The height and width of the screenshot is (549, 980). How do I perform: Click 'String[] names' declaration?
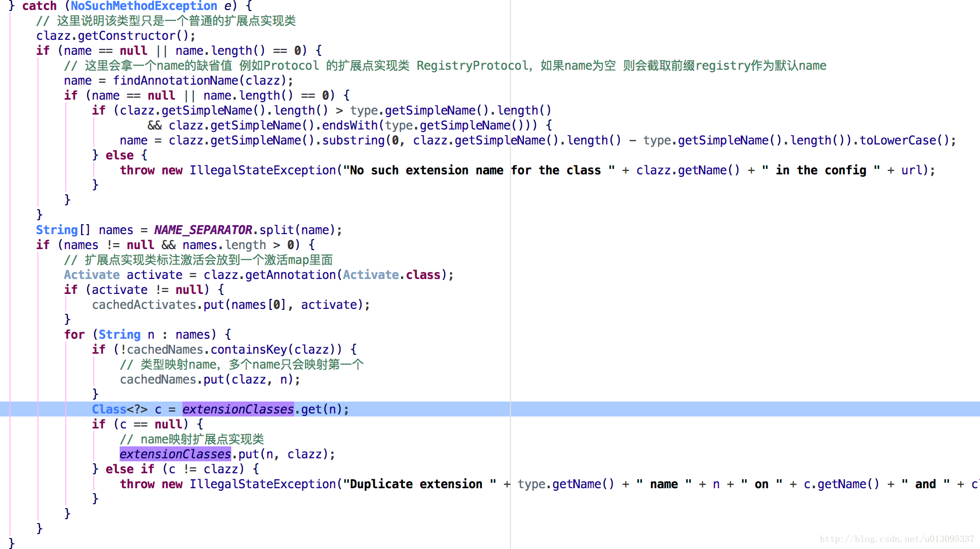[x=85, y=230]
